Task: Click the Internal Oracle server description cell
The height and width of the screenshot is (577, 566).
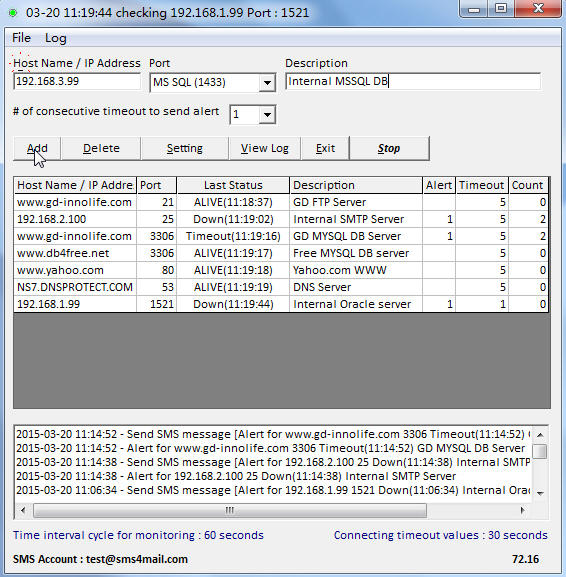Action: (x=356, y=304)
